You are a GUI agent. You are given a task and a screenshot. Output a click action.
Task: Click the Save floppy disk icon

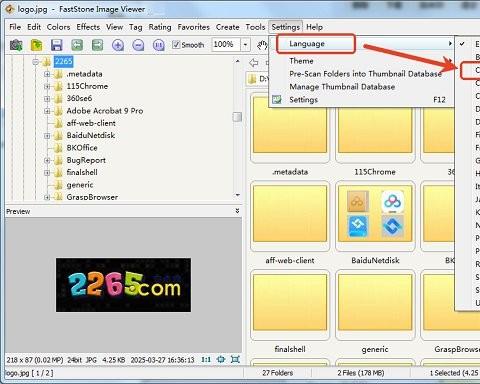click(57, 45)
